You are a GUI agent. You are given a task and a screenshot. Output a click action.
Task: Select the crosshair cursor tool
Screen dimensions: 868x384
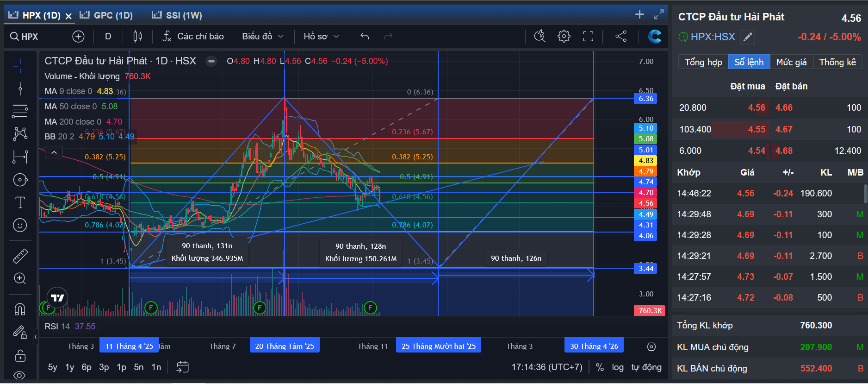tap(20, 66)
